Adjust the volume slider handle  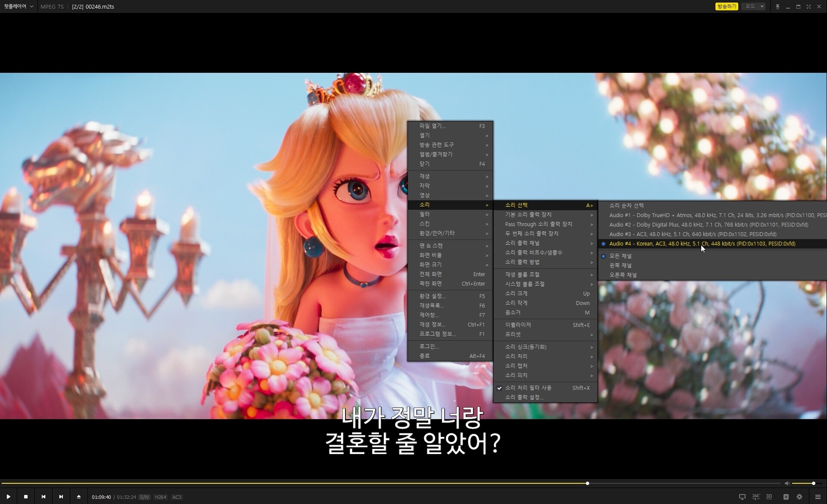[x=813, y=483]
